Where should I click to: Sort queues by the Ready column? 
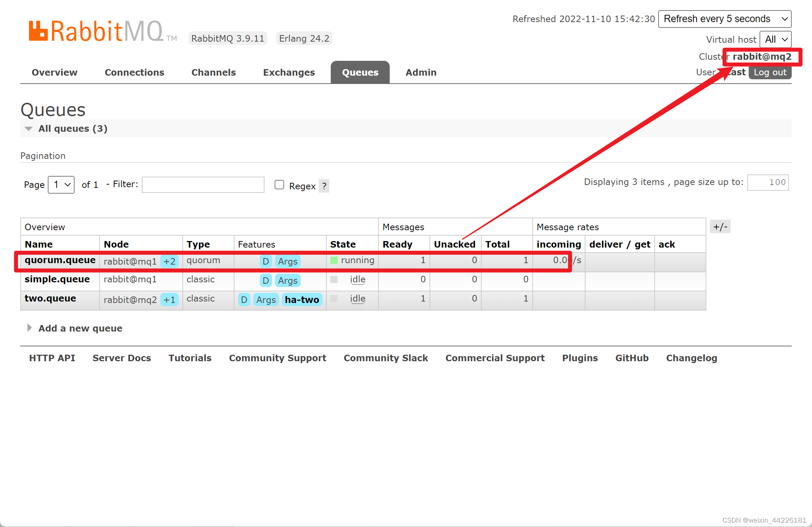(397, 244)
